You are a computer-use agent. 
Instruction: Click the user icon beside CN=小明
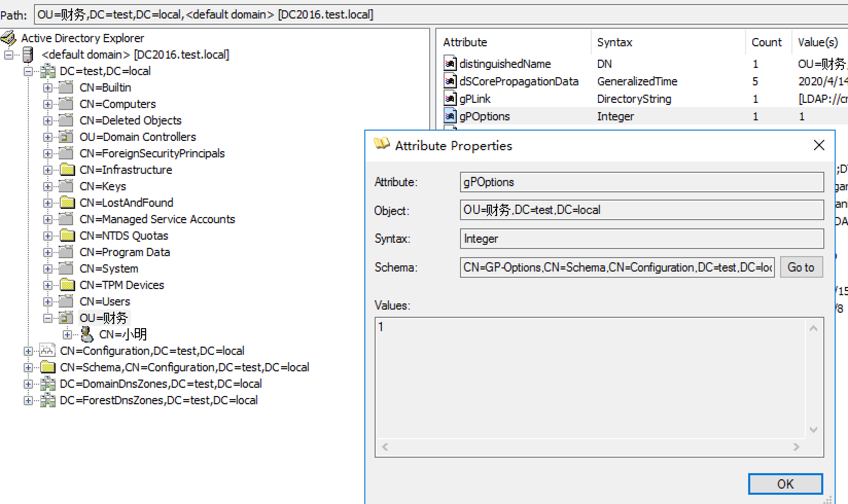coord(87,334)
